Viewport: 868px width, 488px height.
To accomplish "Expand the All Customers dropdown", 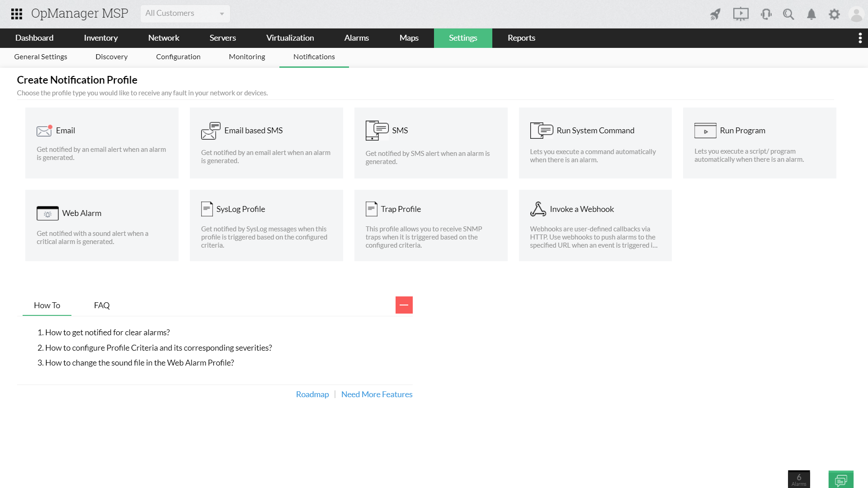I will pyautogui.click(x=185, y=14).
